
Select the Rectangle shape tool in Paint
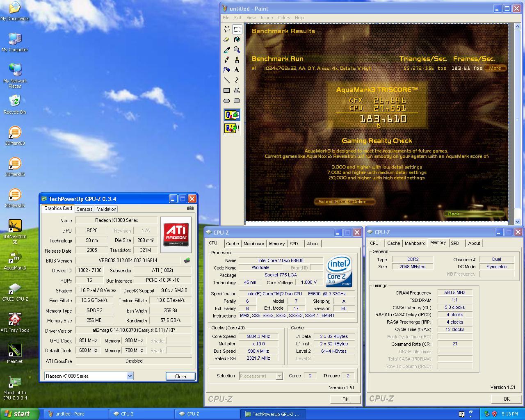[227, 91]
